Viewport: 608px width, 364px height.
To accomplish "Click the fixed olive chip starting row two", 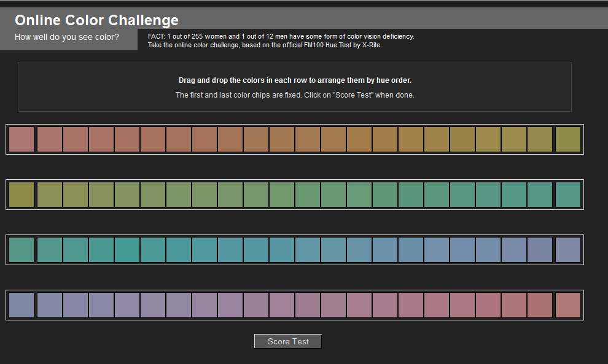I will (x=21, y=195).
